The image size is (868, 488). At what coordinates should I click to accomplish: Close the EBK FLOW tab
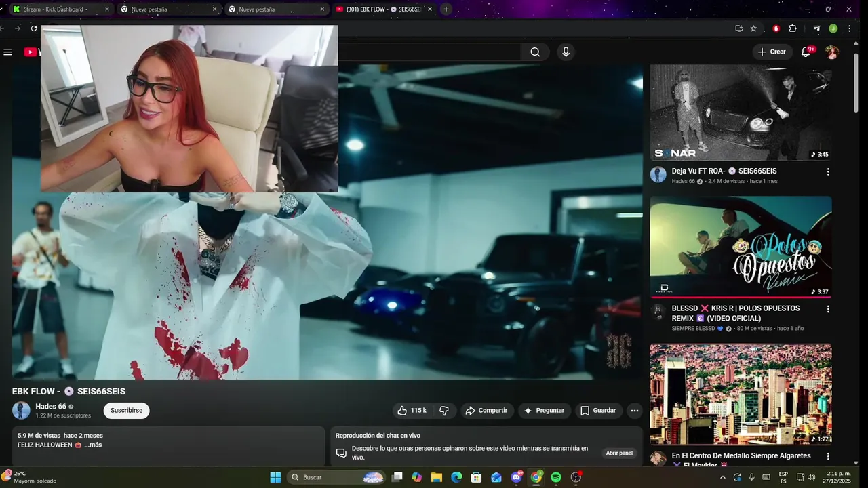click(x=429, y=9)
